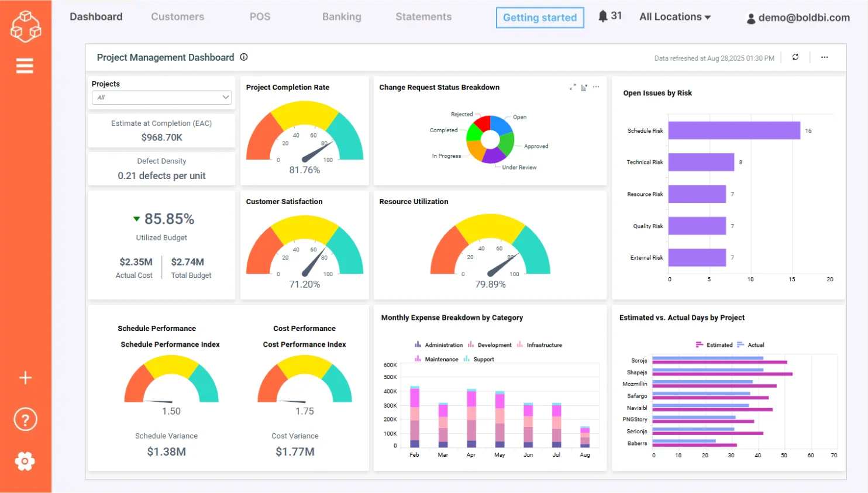Open Settings from the sidebar gear icon

click(25, 461)
